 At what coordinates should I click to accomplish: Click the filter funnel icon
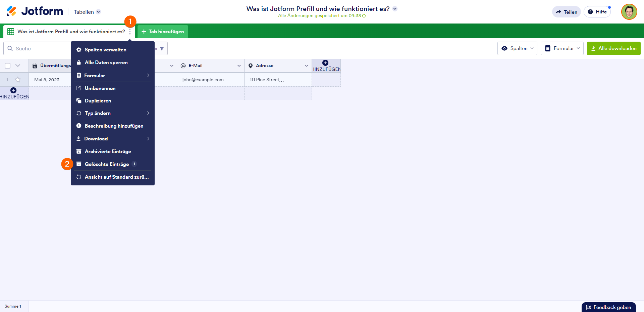[x=162, y=48]
